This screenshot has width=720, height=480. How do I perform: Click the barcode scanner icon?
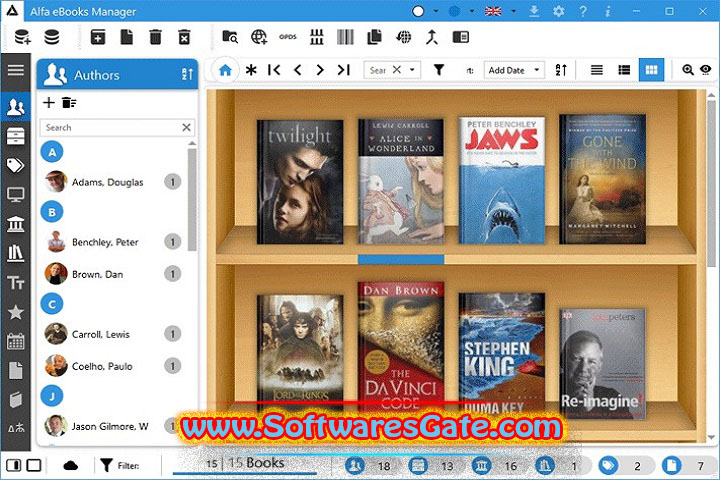(345, 37)
